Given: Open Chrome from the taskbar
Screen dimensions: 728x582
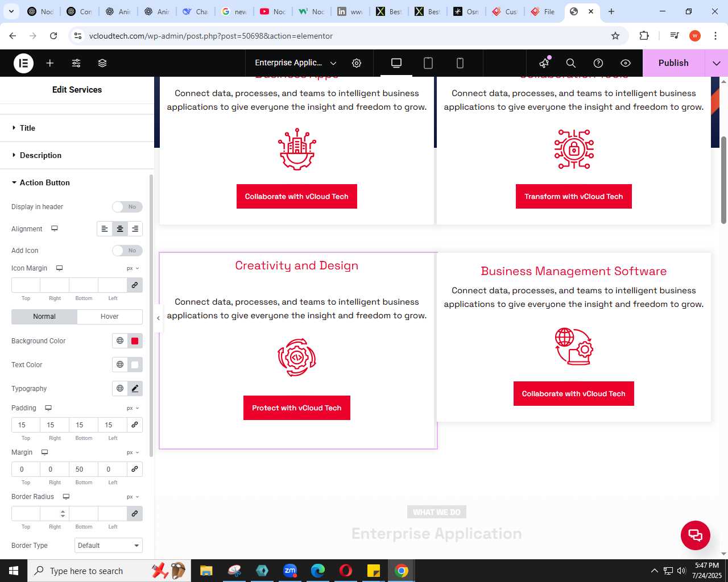Looking at the screenshot, I should (x=402, y=571).
